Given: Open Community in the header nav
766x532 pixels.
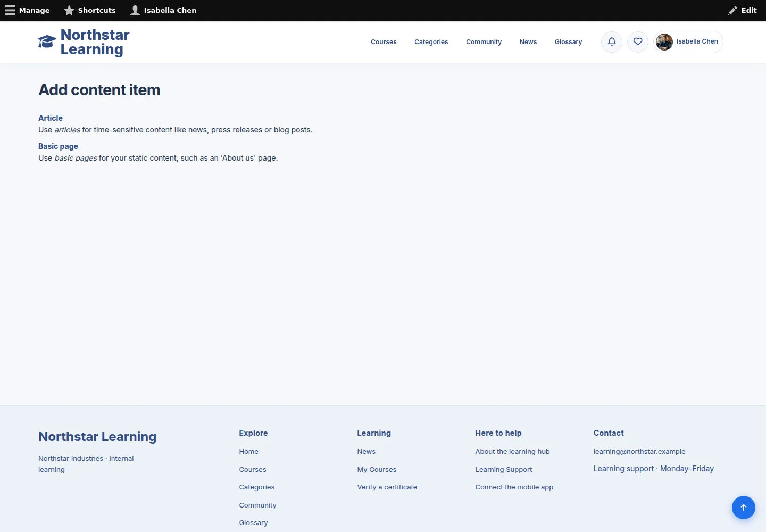Looking at the screenshot, I should point(484,42).
